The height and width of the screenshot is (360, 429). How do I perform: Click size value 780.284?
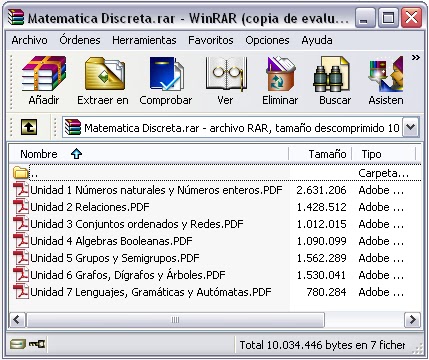(326, 292)
